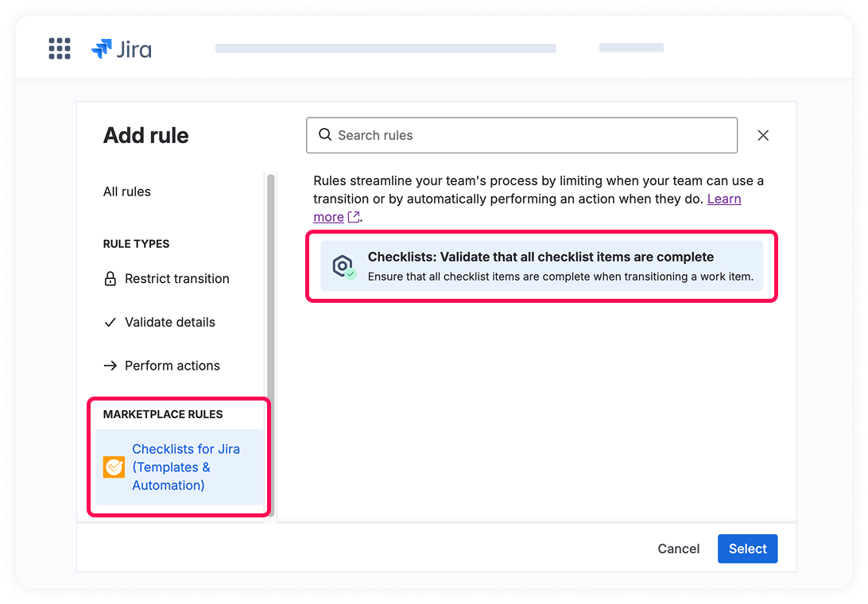
Task: Click the sidebar's vertical scrollbar
Action: (x=271, y=318)
